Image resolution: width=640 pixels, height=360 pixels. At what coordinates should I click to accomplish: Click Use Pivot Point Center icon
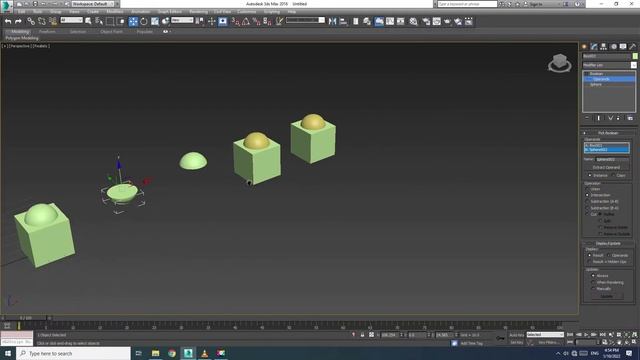point(200,22)
